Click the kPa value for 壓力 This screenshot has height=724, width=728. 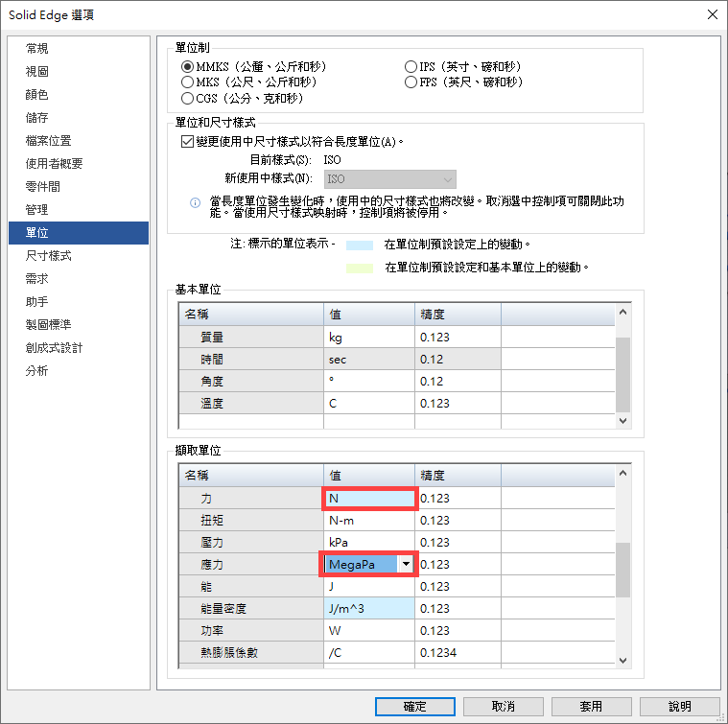pos(369,542)
